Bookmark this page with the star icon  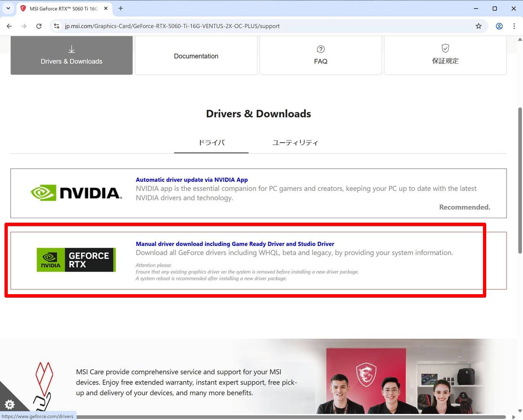(x=478, y=26)
